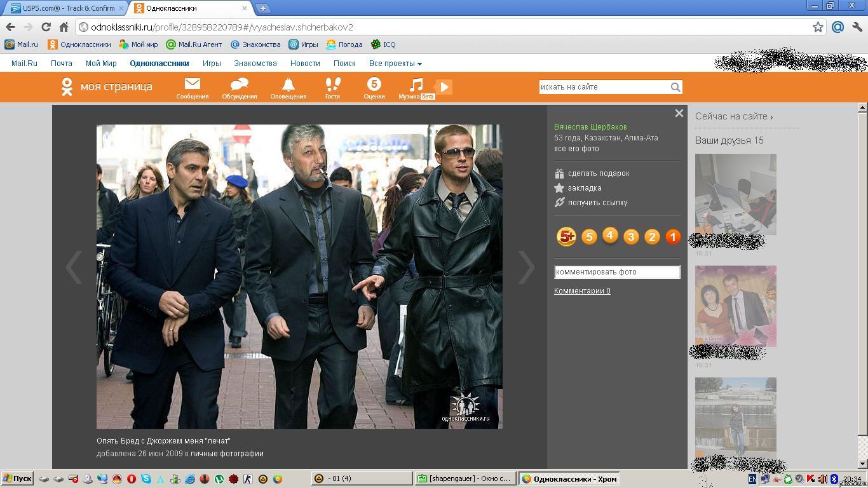Open first friend thumbnail, office photo
This screenshot has width=868, height=488.
click(735, 194)
